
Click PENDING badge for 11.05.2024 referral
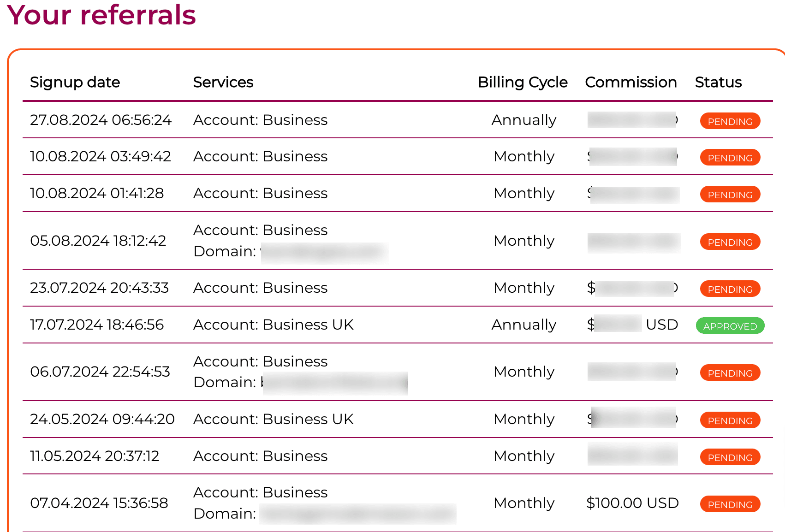(x=730, y=457)
